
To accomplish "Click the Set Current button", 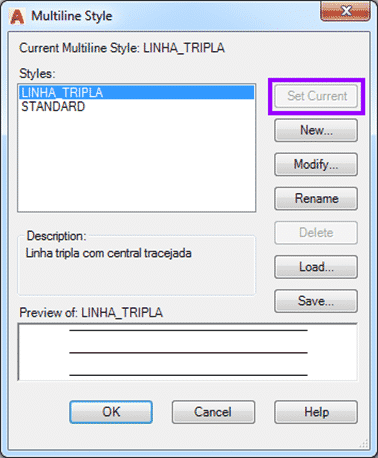I will (316, 96).
